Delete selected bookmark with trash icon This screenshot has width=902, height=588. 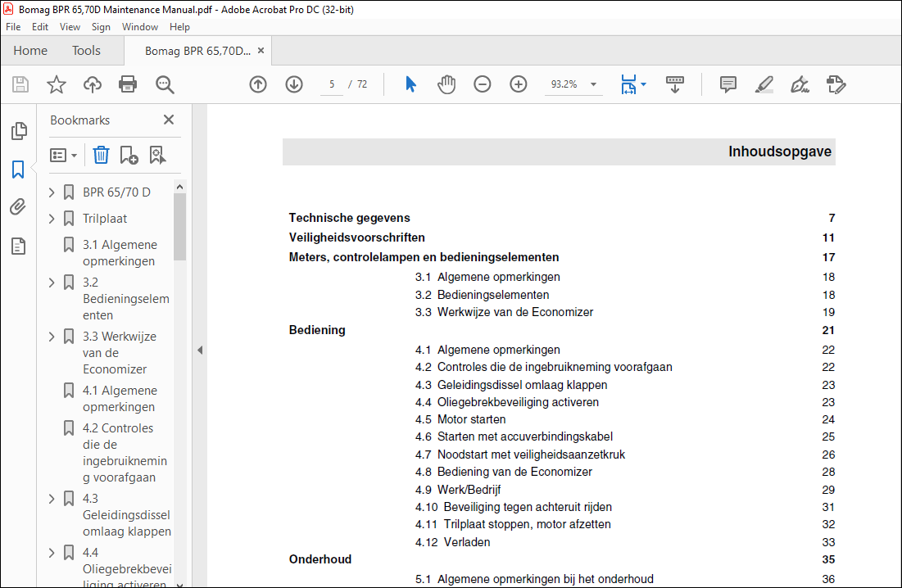[101, 156]
